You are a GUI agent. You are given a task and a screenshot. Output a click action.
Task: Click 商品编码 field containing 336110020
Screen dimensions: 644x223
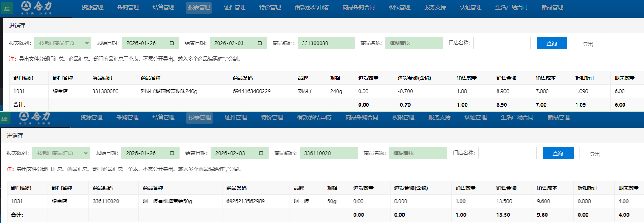[x=330, y=153]
